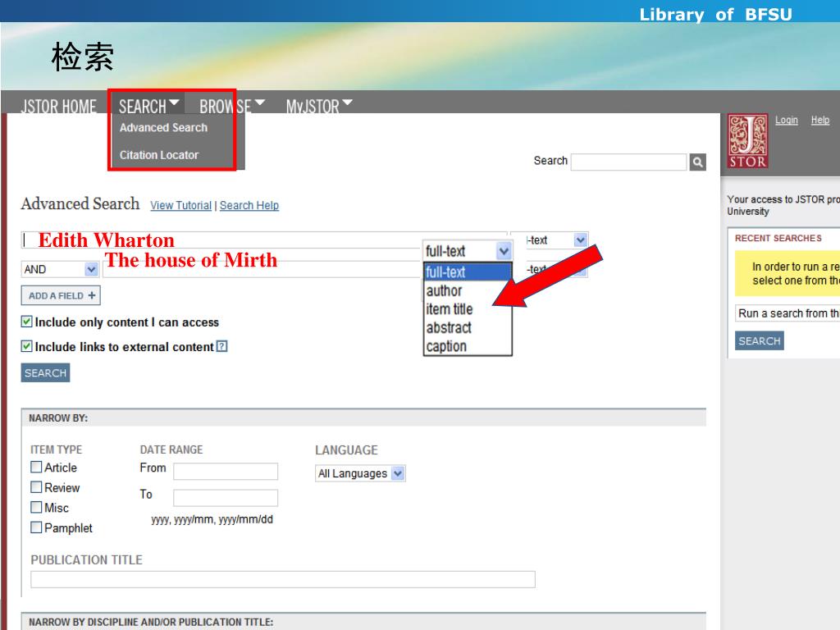This screenshot has height=630, width=840.
Task: Click the Publication Title input field
Action: [x=283, y=579]
